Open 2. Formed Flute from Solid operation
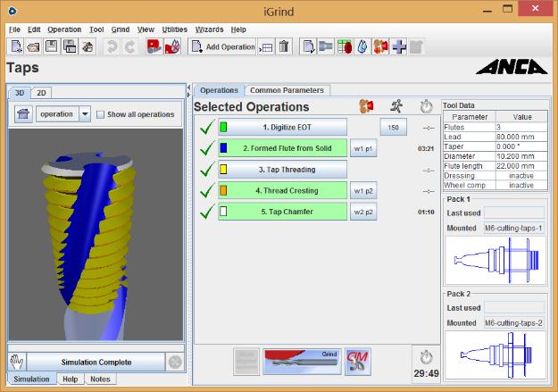The height and width of the screenshot is (392, 558). (282, 148)
